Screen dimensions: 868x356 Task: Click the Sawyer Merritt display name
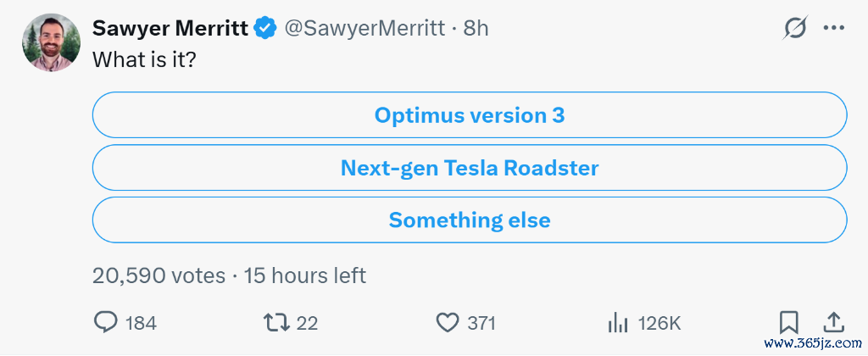click(170, 28)
